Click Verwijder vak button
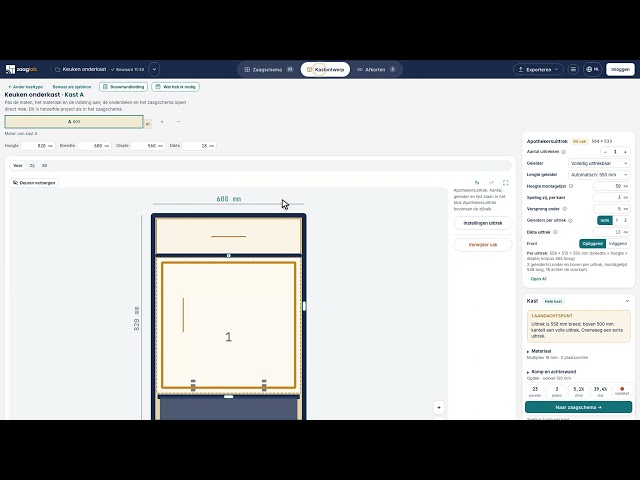Image resolution: width=640 pixels, height=480 pixels. pos(483,245)
